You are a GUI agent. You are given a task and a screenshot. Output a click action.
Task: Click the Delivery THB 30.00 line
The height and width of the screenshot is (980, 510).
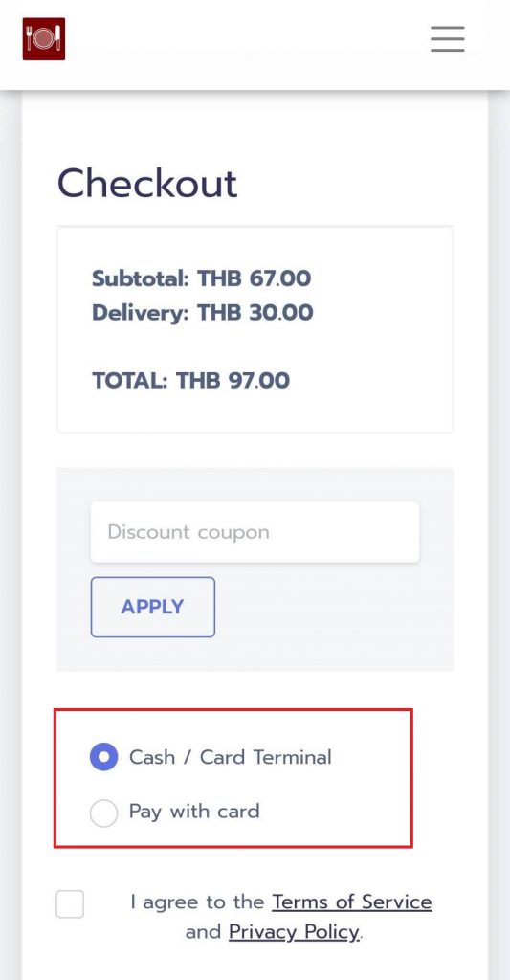[x=203, y=313]
